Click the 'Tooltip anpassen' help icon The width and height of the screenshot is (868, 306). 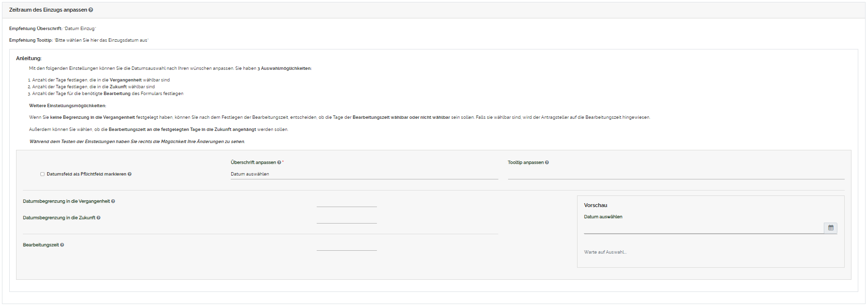pos(547,162)
